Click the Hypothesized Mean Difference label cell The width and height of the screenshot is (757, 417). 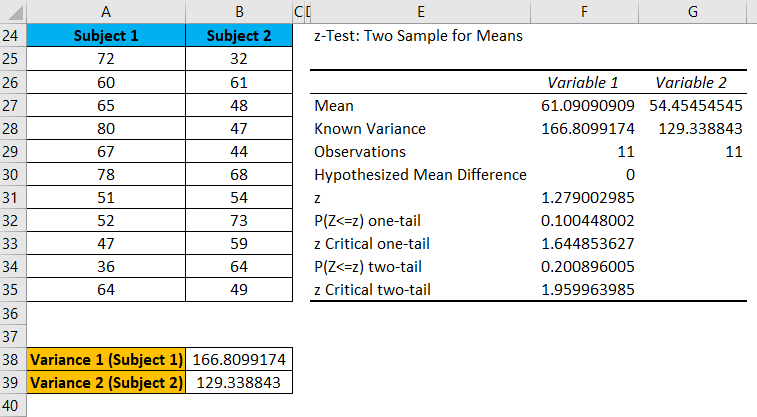pos(420,175)
